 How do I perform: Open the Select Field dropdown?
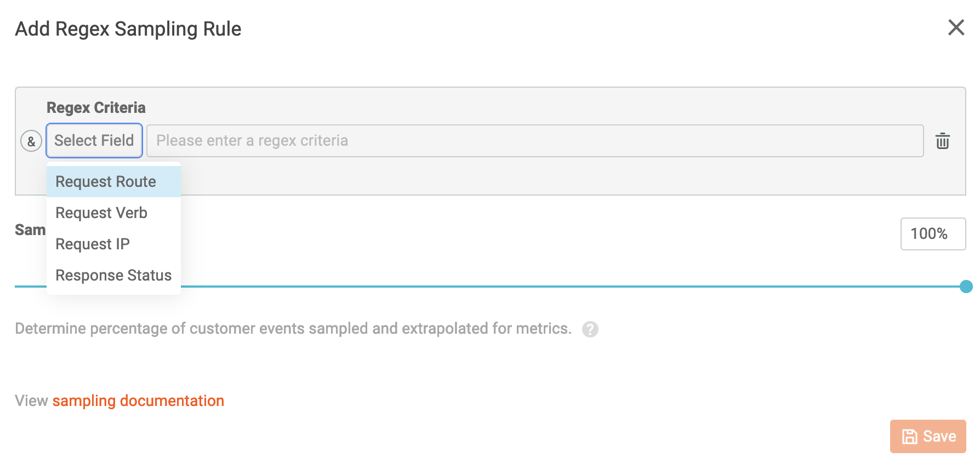[x=94, y=140]
